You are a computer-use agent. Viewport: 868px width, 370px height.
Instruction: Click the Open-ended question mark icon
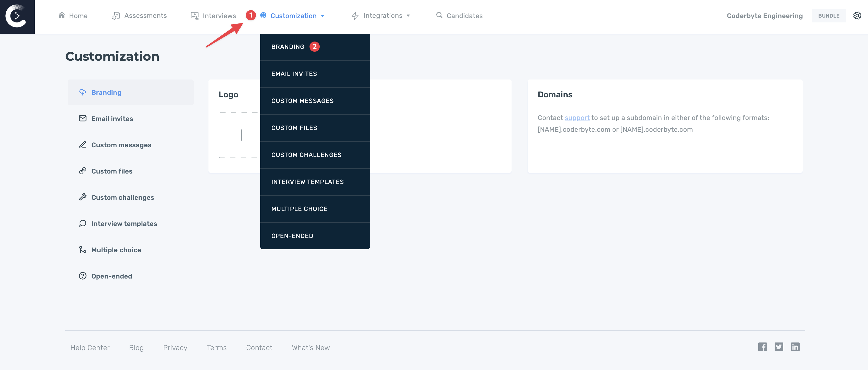coord(83,276)
